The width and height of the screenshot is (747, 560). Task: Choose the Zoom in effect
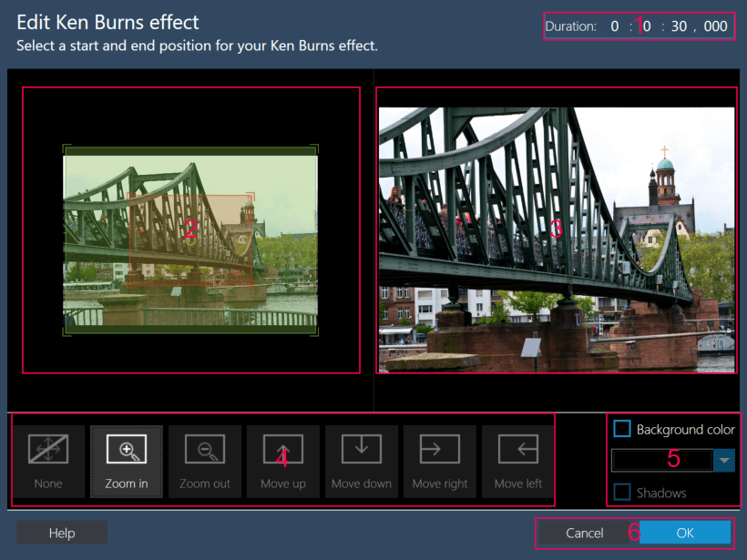click(127, 462)
